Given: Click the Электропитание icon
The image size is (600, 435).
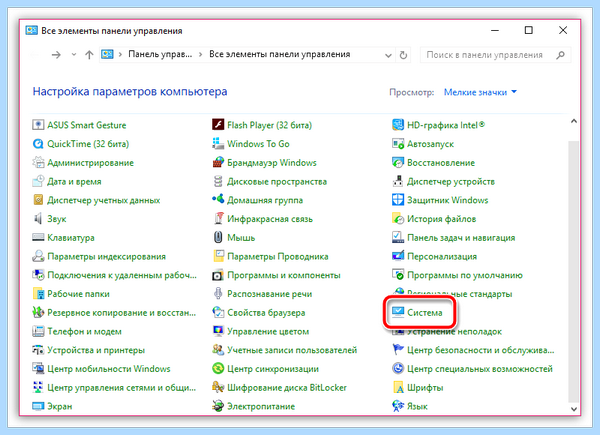Looking at the screenshot, I should 218,406.
